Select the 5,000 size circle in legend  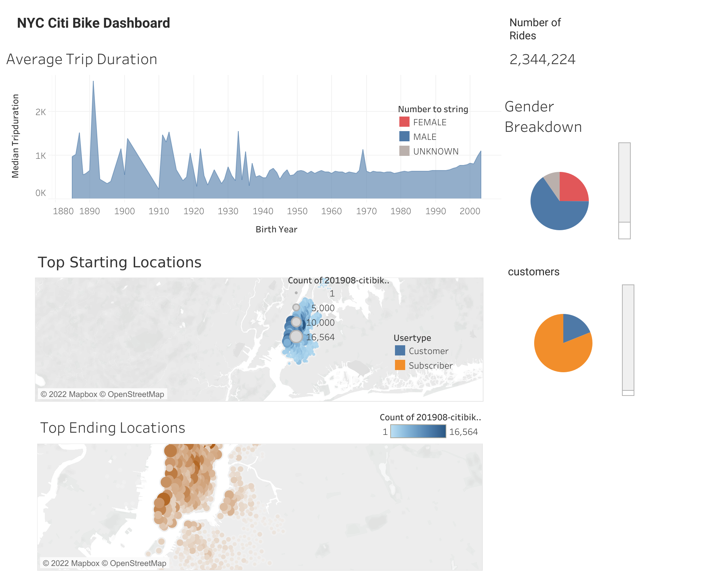pos(297,308)
